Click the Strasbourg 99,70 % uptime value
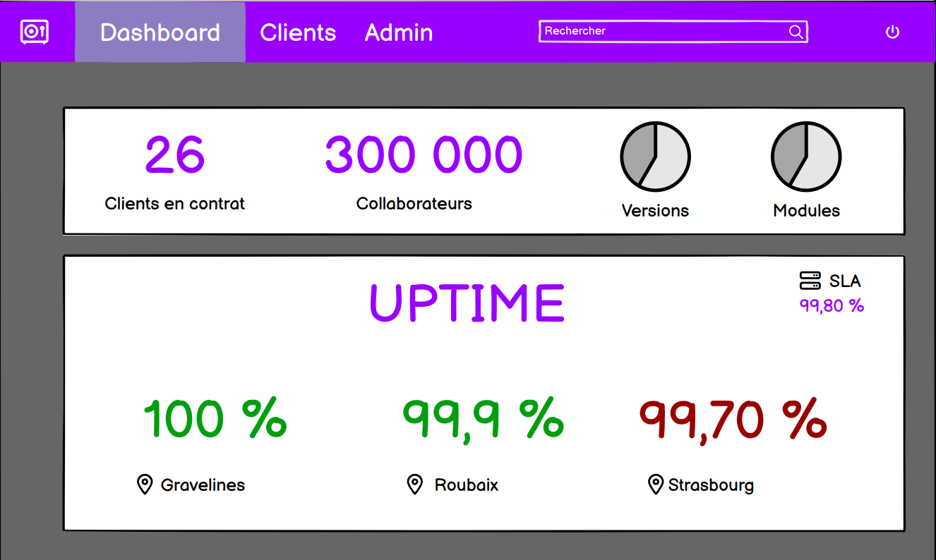936x560 pixels. 733,419
